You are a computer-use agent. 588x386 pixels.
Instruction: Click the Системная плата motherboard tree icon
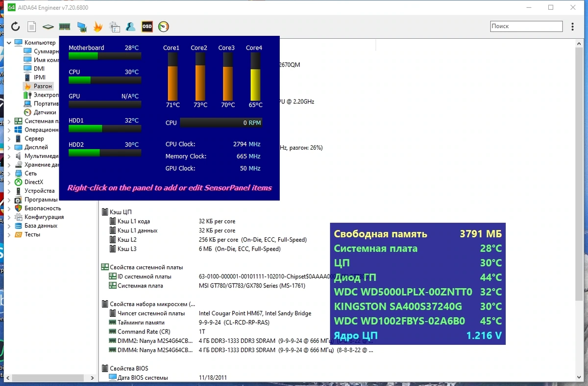coord(18,121)
